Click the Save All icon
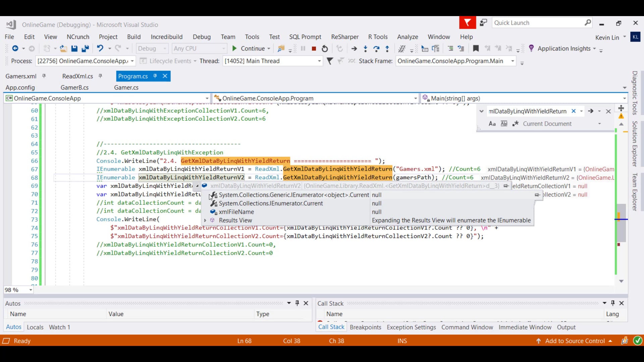 85,49
